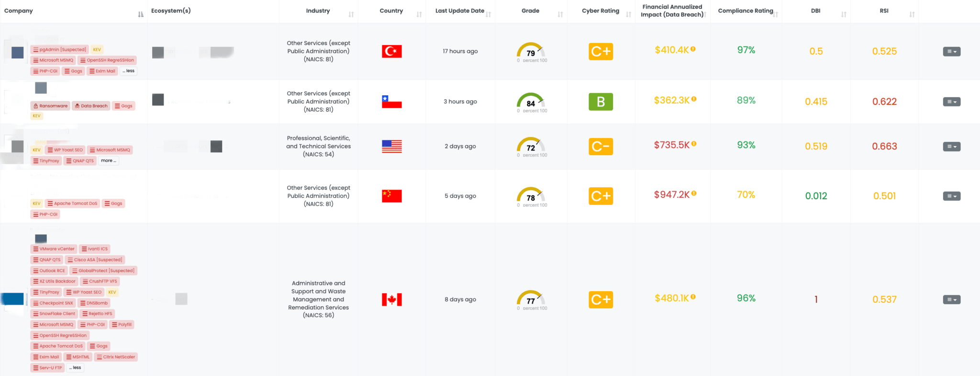Expand tags with the "more ..." button
Viewport: 980px width, 376px height.
tap(109, 161)
